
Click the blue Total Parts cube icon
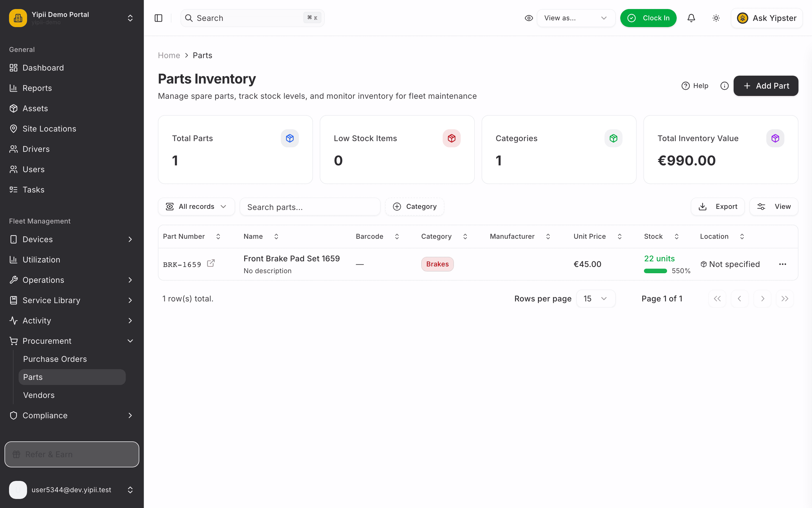(290, 138)
